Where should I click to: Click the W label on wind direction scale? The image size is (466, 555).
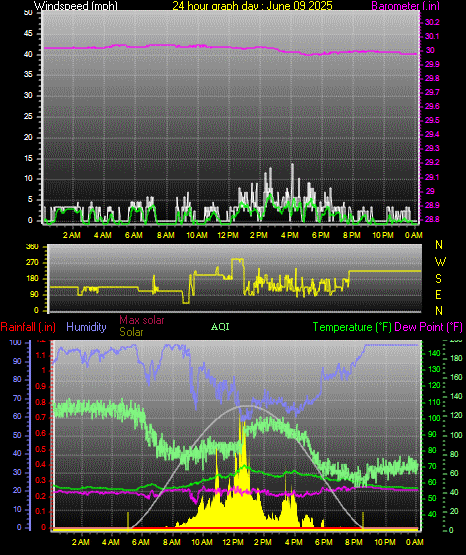440,262
